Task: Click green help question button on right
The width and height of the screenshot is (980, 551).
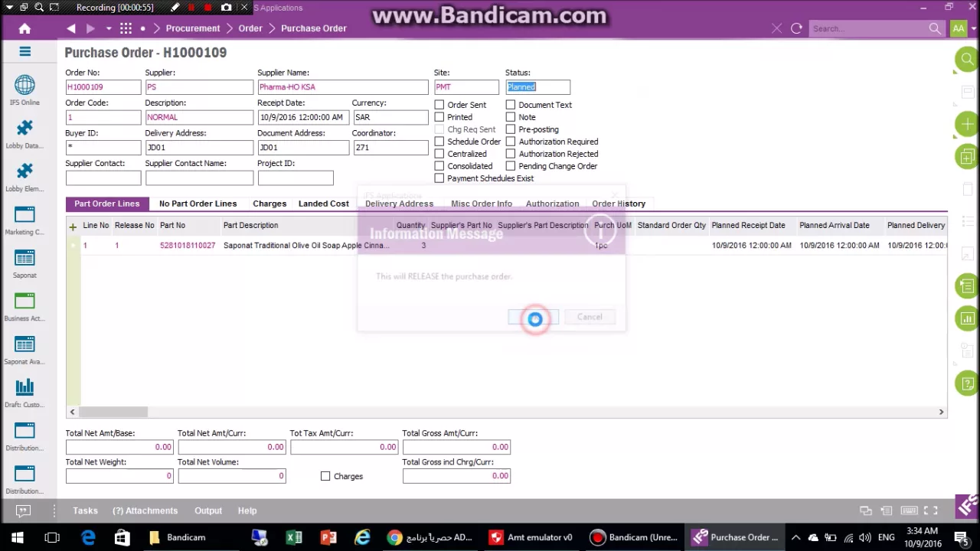Action: (x=967, y=383)
